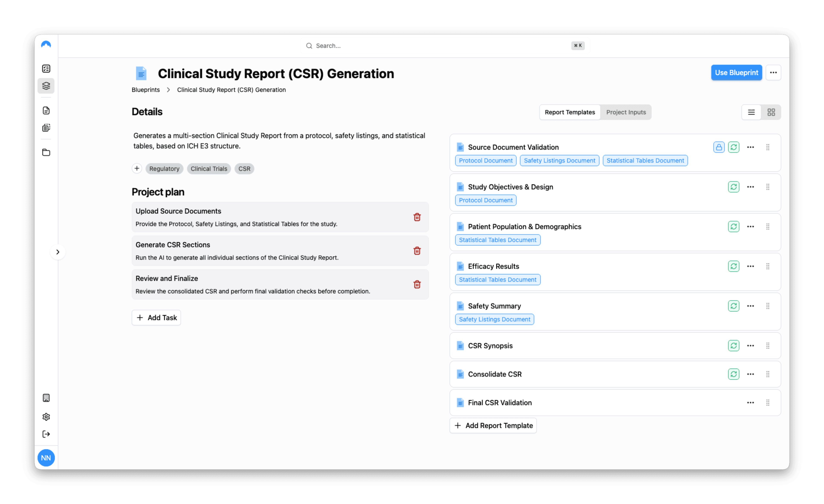Toggle refresh icon on Consolidate CSR
Screen dimensions: 824x504
(x=733, y=374)
